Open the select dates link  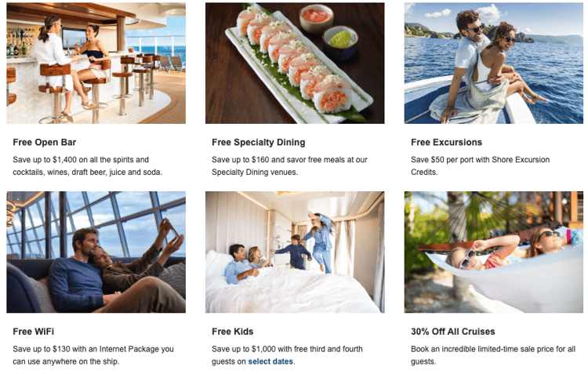pyautogui.click(x=270, y=361)
